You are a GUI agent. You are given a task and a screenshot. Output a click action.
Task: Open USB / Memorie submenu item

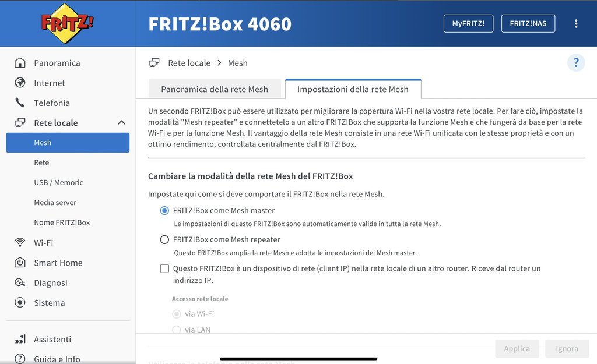click(x=58, y=182)
